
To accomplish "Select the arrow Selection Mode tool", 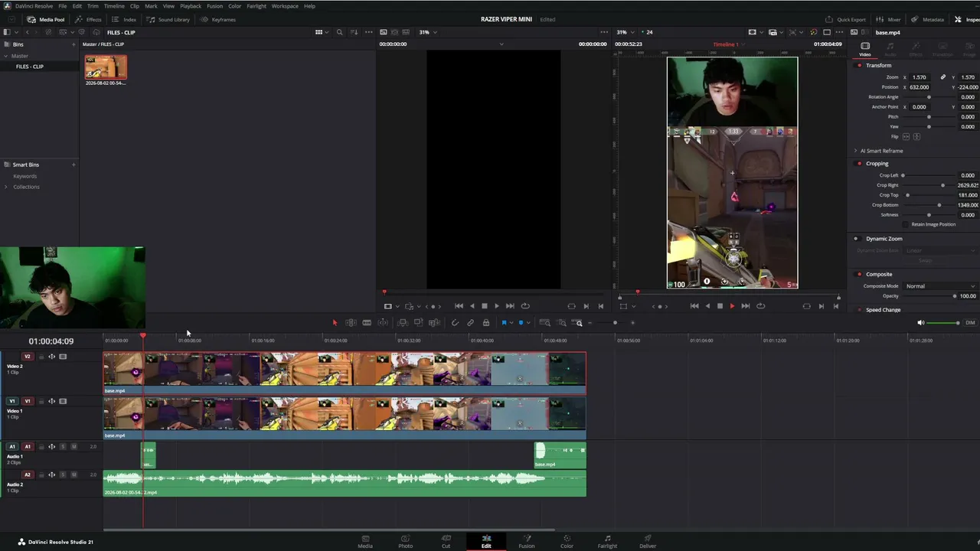I will pos(335,323).
